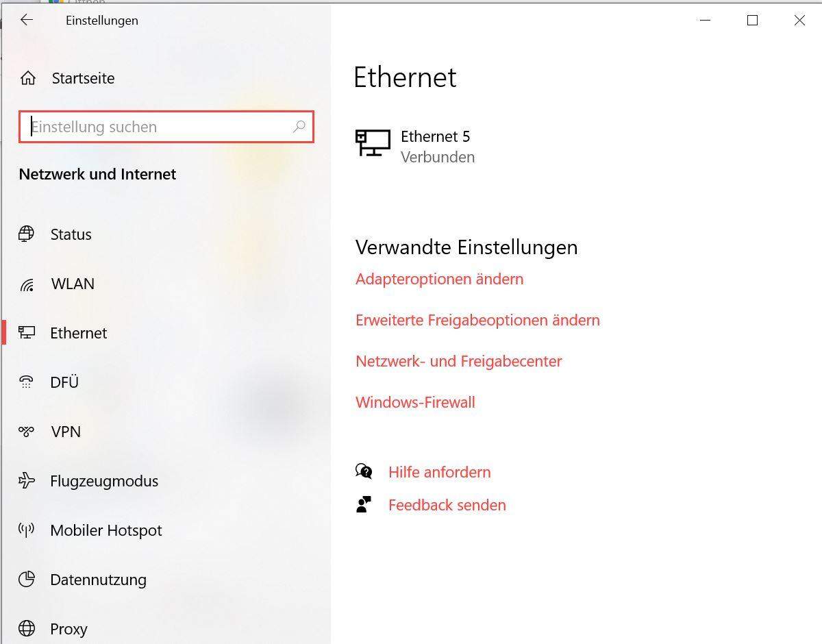Select the Mobiler Hotspot icon
Image resolution: width=822 pixels, height=644 pixels.
tap(26, 530)
